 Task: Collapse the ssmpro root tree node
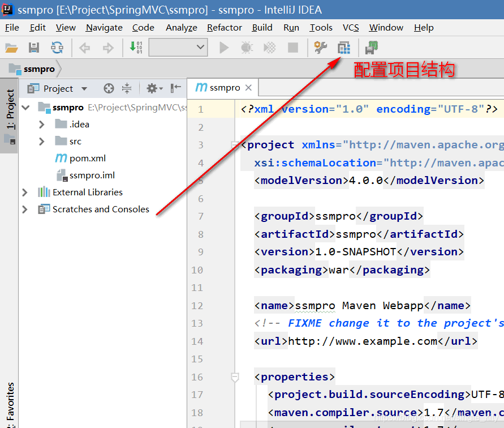(25, 108)
